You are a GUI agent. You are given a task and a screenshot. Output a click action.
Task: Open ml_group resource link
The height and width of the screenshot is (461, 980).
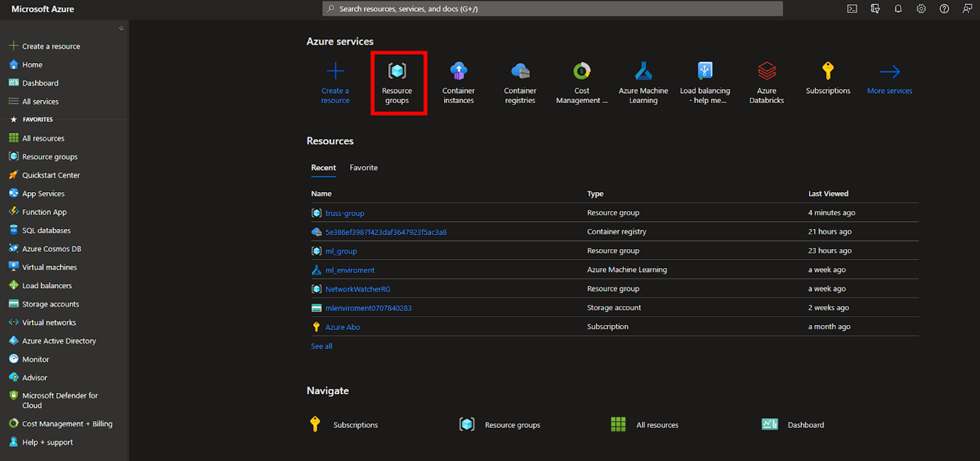coord(341,251)
